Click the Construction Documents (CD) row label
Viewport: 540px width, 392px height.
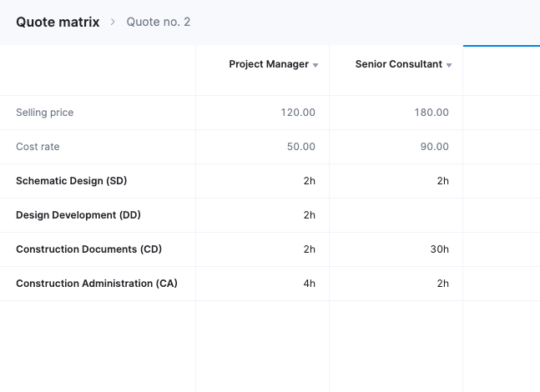pos(88,249)
